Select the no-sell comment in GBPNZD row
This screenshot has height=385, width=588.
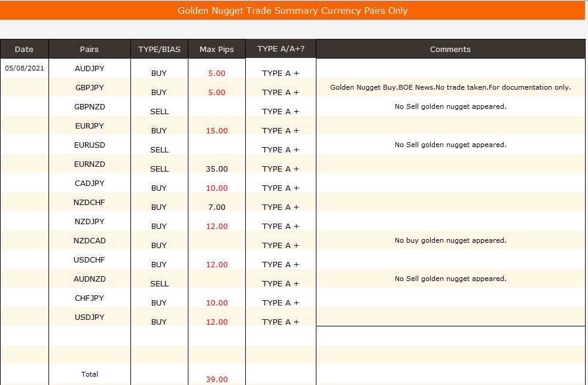[450, 106]
